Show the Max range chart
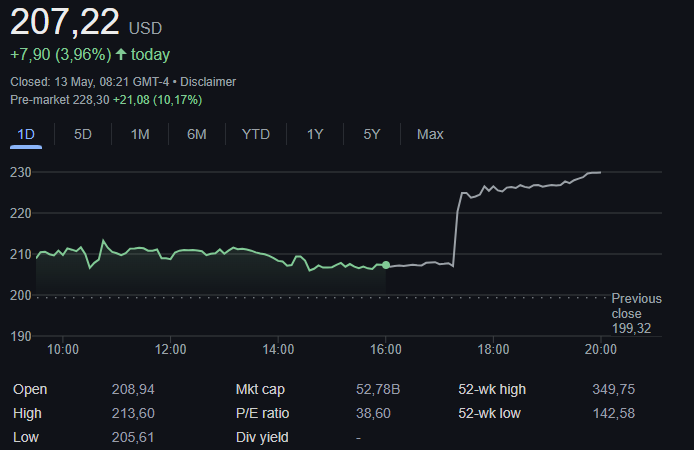 pyautogui.click(x=430, y=134)
